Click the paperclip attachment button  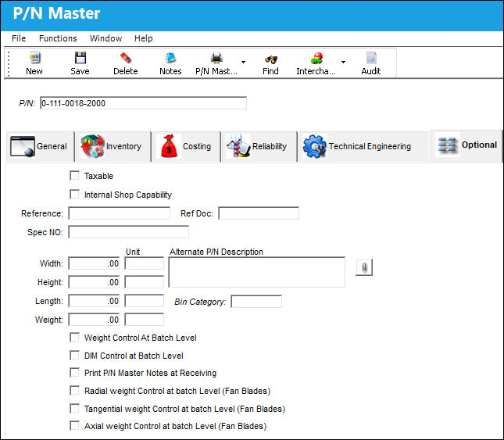click(x=364, y=267)
